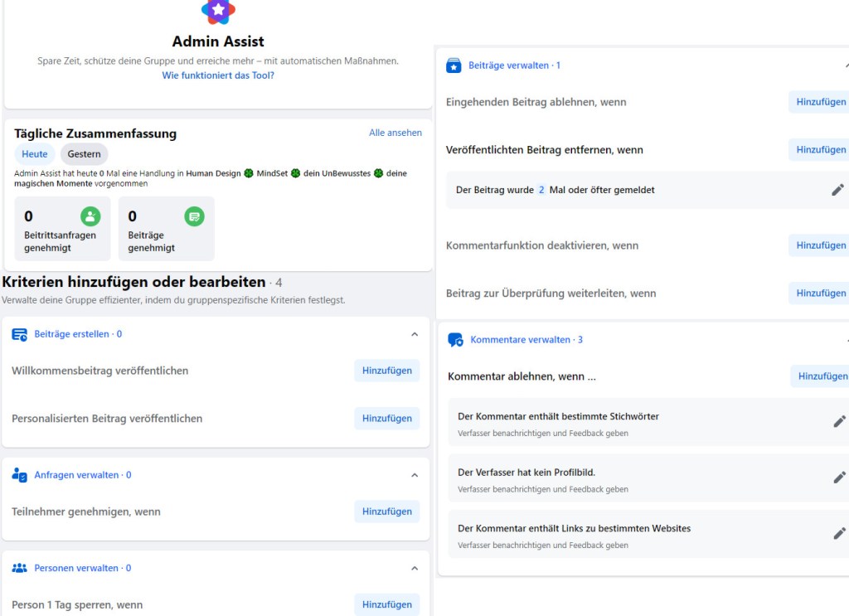The width and height of the screenshot is (849, 616).
Task: Click the 'Alle ansehen' link
Action: [x=395, y=133]
